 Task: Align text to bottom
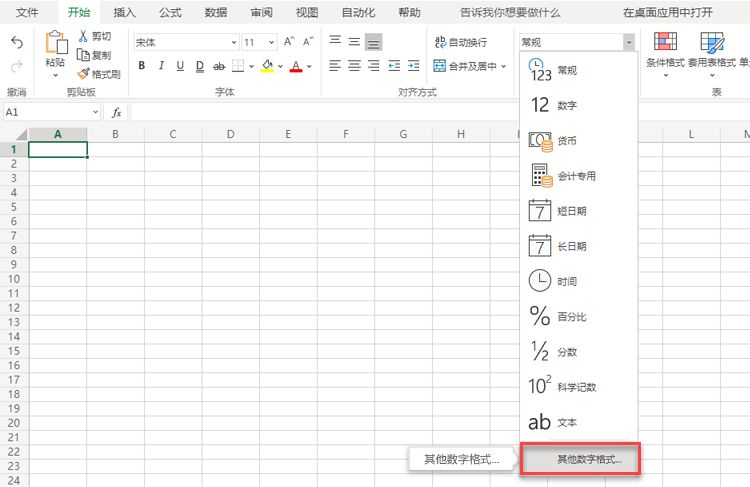374,43
